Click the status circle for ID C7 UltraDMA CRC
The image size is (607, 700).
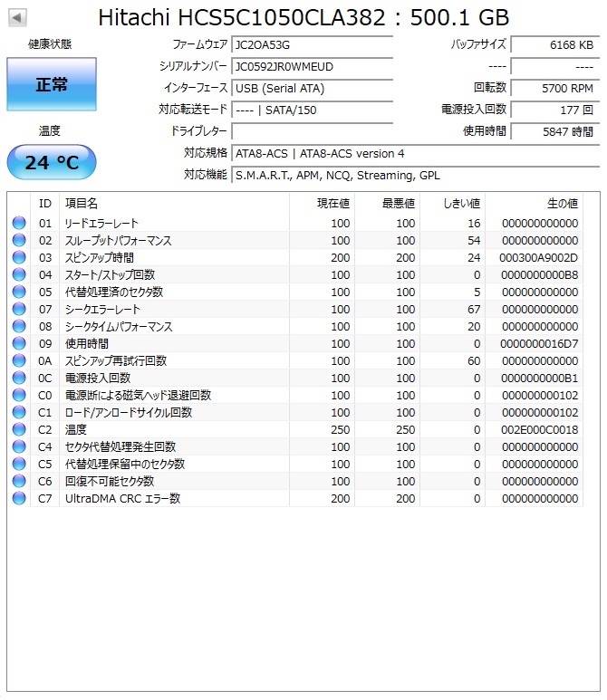19,498
